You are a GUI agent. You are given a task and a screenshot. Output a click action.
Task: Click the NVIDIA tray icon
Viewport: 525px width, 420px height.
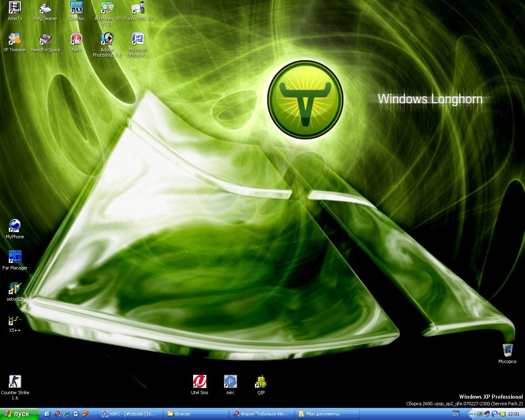(502, 414)
